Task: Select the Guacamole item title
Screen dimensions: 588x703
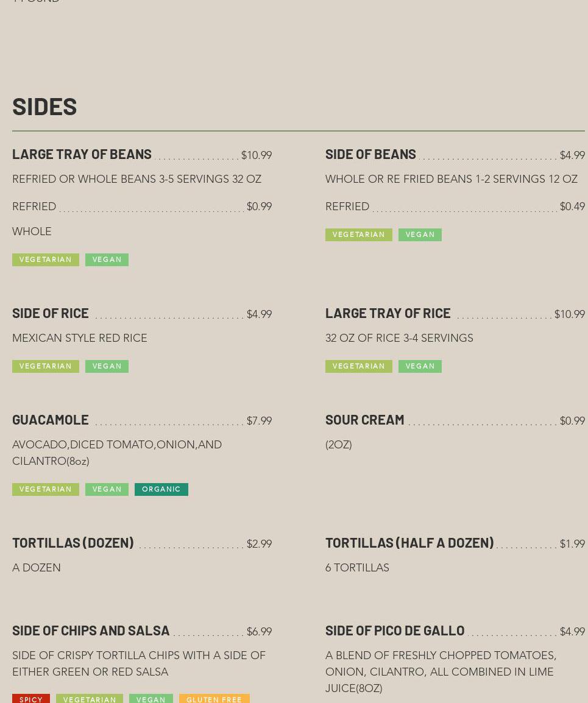Action: 51,420
